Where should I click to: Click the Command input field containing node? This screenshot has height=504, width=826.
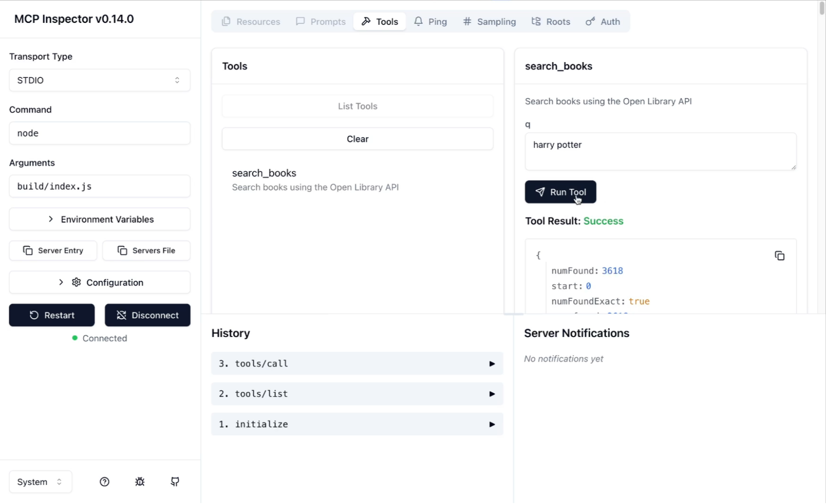[99, 133]
